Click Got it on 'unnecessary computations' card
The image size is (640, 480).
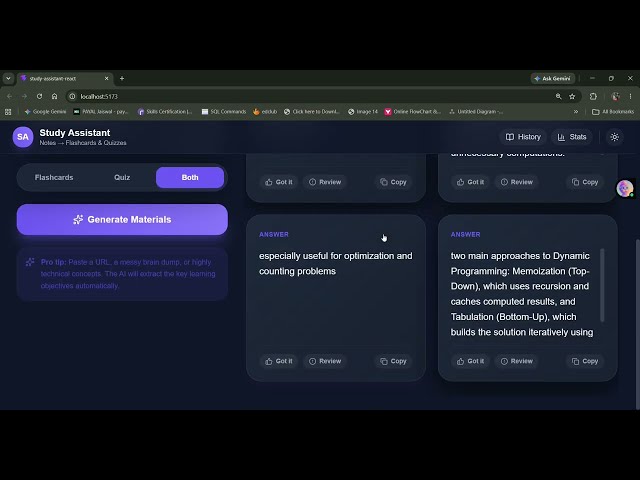[471, 182]
